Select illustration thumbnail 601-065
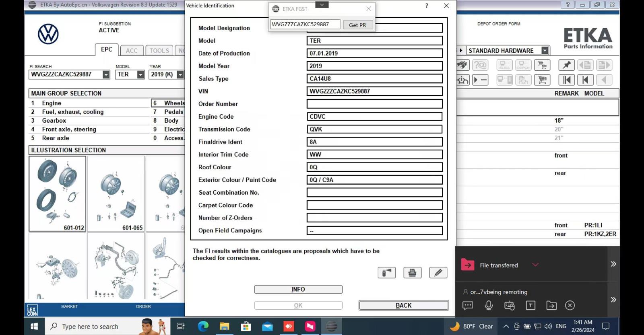 point(116,193)
